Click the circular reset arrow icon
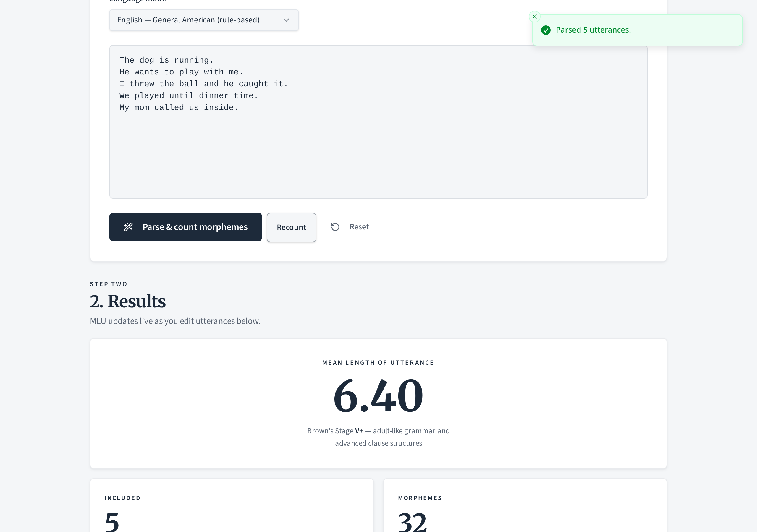 [335, 227]
